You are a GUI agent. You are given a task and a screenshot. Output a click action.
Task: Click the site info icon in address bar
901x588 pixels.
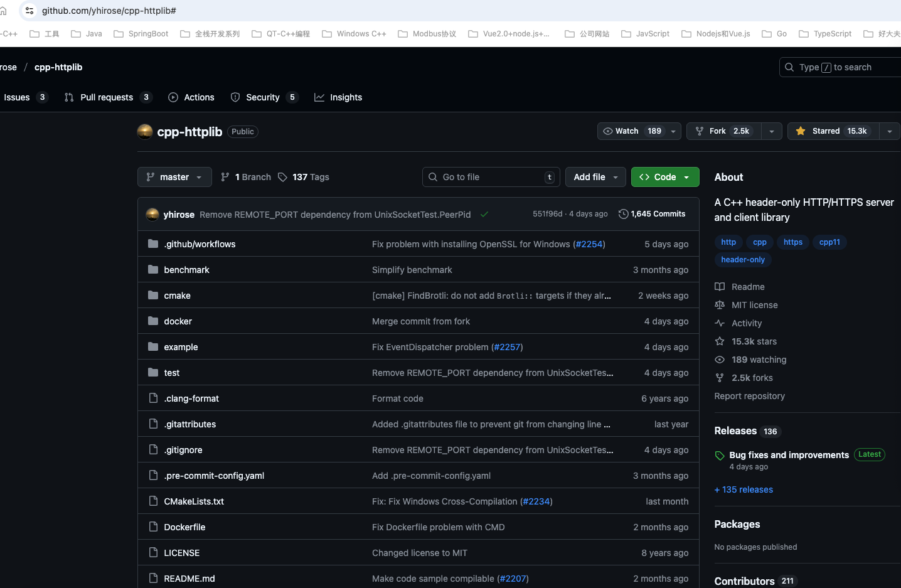click(x=29, y=11)
